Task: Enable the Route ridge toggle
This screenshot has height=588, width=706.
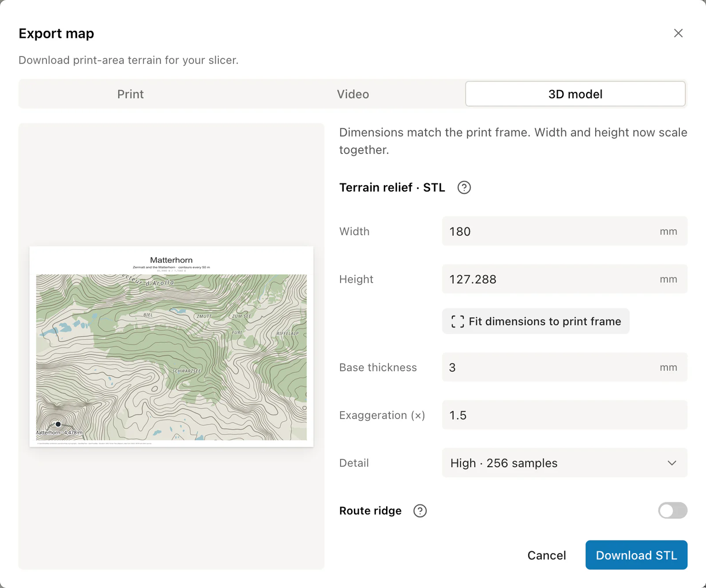Action: point(672,511)
